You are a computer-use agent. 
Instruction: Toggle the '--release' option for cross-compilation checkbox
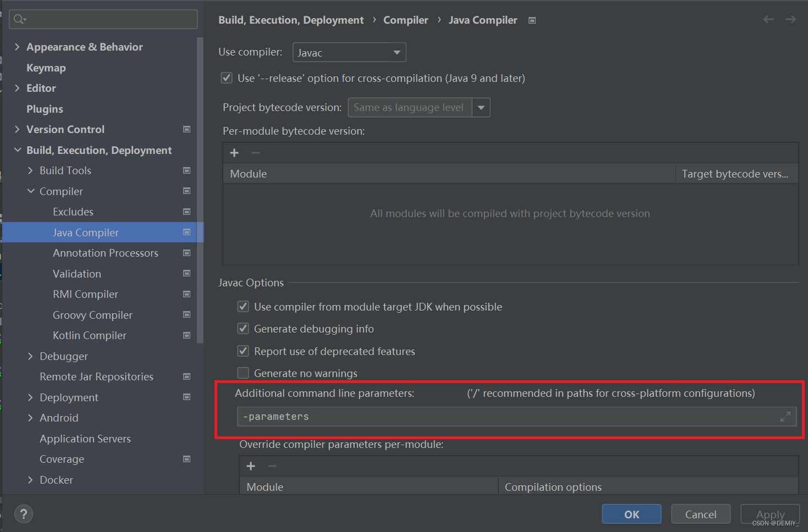click(x=227, y=78)
